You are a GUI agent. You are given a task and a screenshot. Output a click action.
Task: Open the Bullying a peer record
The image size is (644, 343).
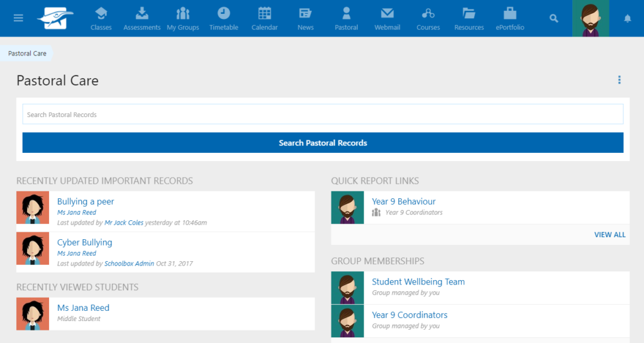click(x=86, y=201)
